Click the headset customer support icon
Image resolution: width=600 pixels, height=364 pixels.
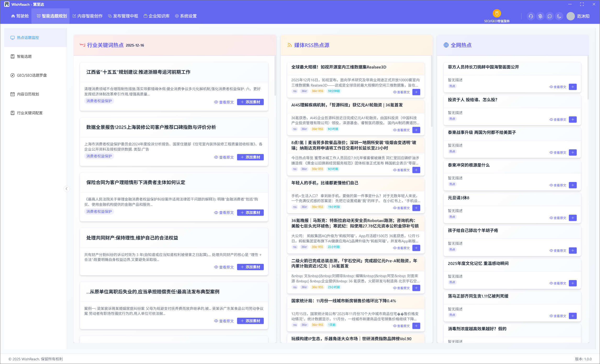click(531, 16)
